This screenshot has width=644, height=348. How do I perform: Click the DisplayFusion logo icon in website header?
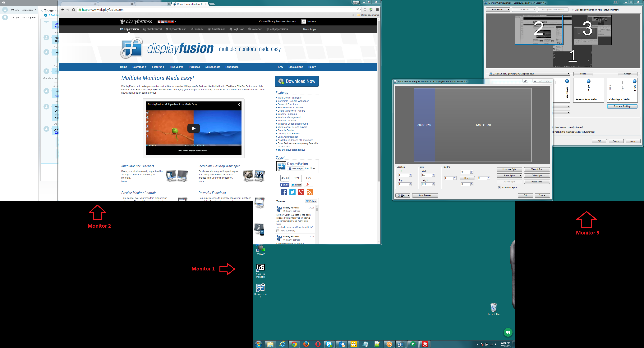coord(131,48)
